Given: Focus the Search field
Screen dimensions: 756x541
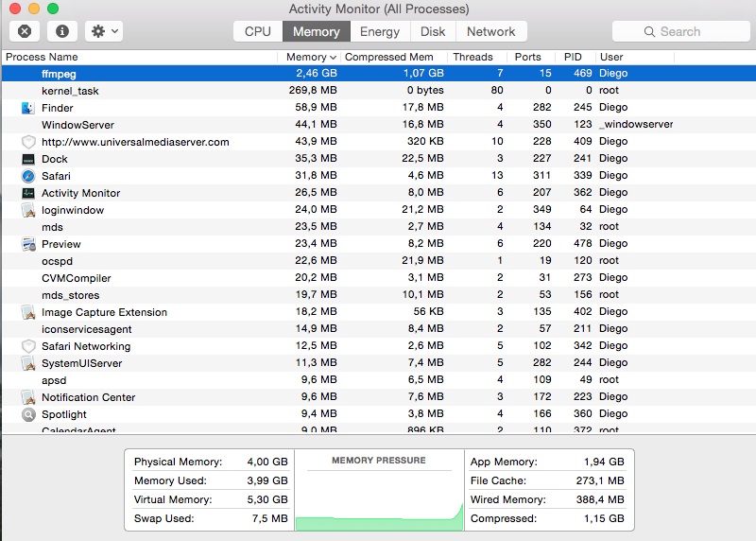Looking at the screenshot, I should click(680, 31).
